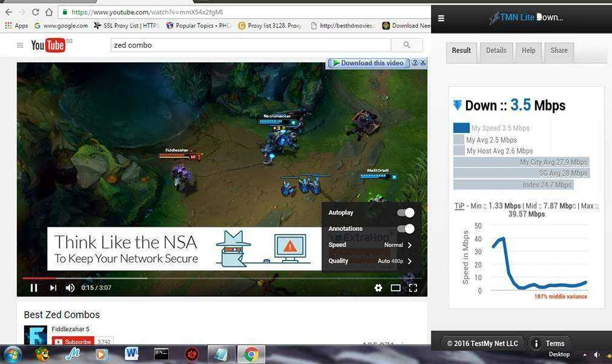Toggle the Annotations switch

406,229
